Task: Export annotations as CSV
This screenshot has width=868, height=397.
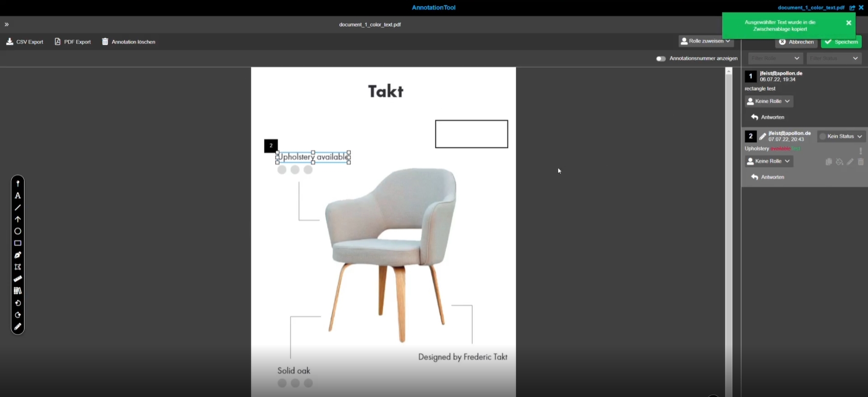Action: (25, 42)
